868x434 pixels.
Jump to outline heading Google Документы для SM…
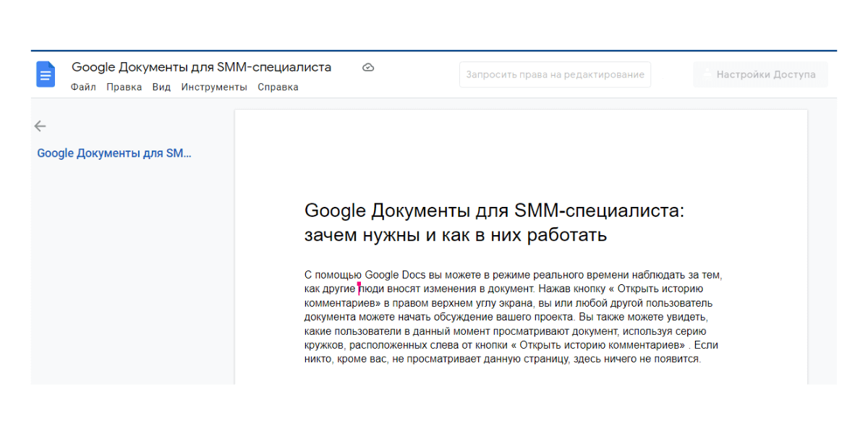tap(114, 153)
